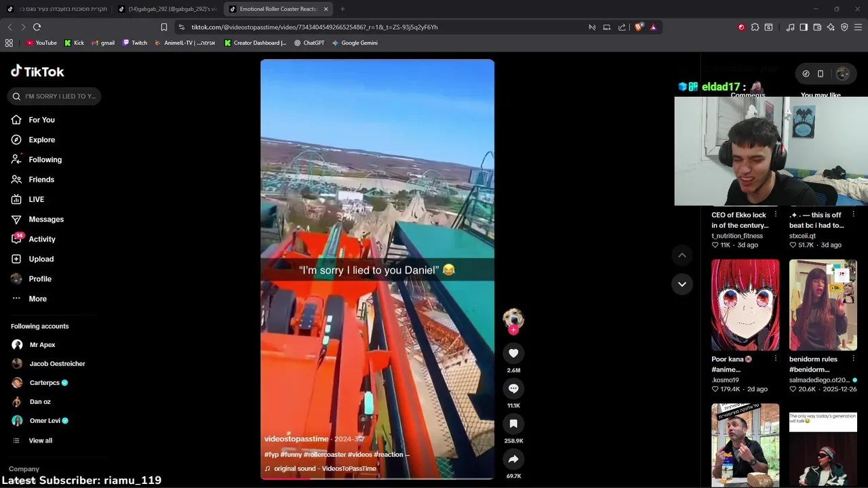Image resolution: width=868 pixels, height=488 pixels.
Task: Open the ChatGPT bookmark
Action: coord(309,43)
